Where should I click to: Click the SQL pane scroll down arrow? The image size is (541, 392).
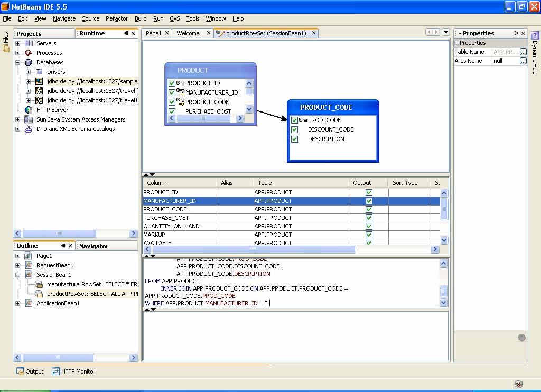pos(444,303)
